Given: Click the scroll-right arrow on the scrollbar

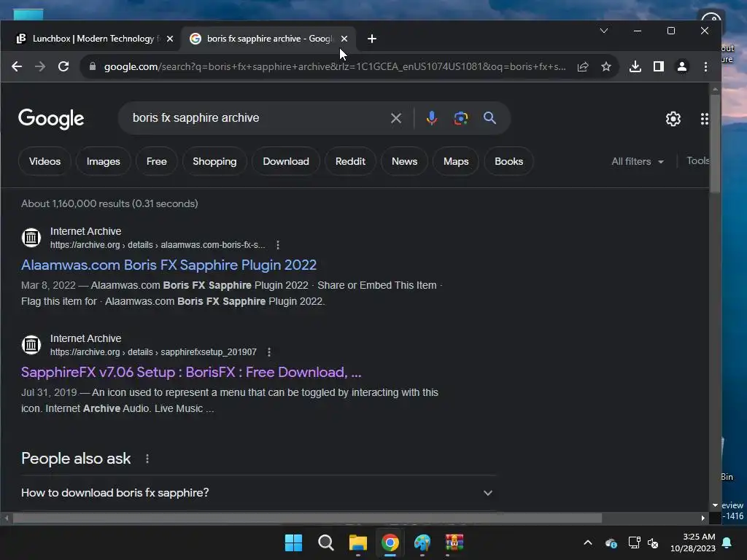Looking at the screenshot, I should 703,518.
